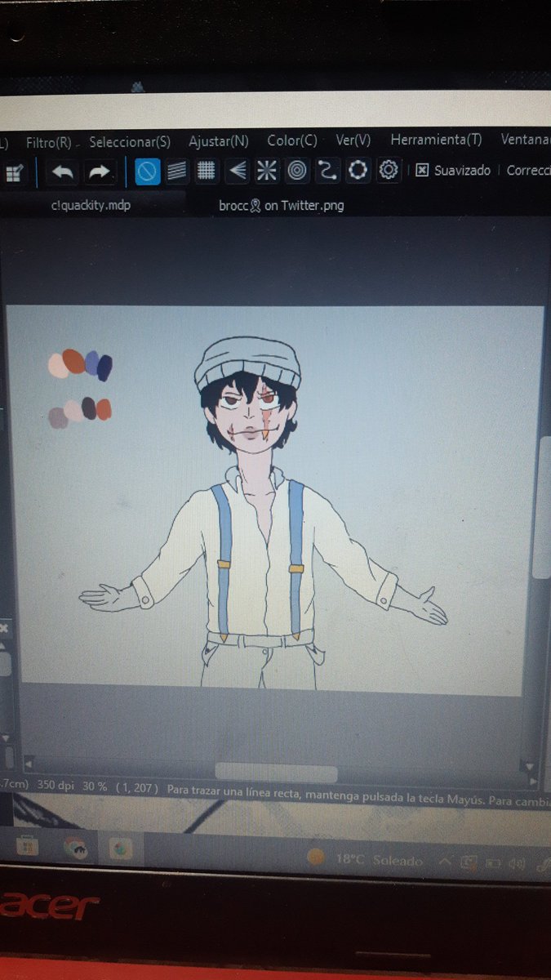Enable vanishing point snap

237,171
